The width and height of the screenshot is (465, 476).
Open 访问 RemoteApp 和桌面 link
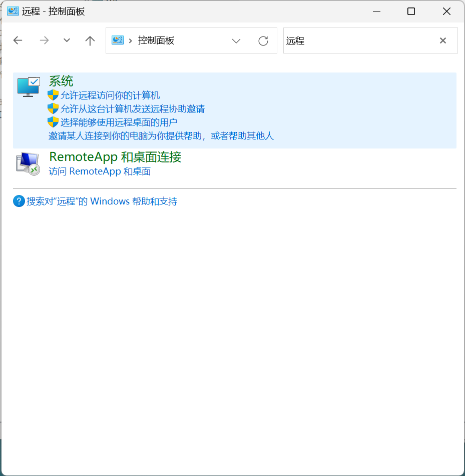point(100,171)
